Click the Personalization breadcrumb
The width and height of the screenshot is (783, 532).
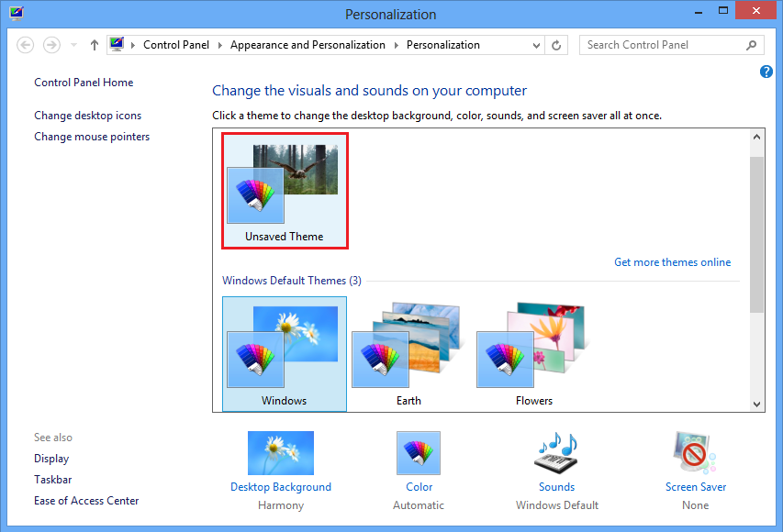(x=443, y=45)
